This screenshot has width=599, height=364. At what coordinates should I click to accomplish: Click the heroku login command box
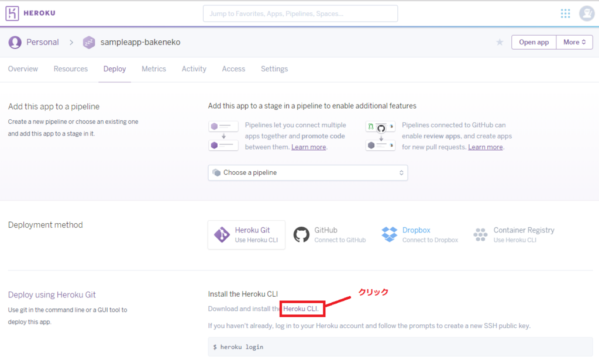(400, 347)
